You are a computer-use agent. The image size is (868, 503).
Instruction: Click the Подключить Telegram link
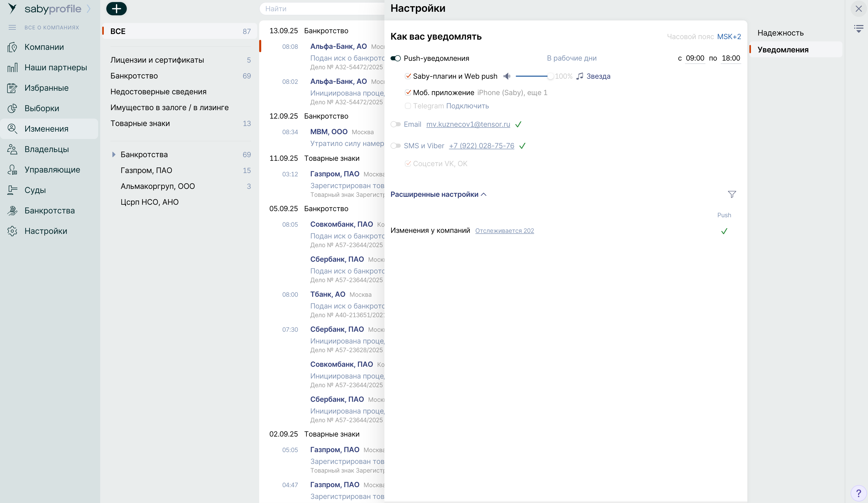point(467,106)
